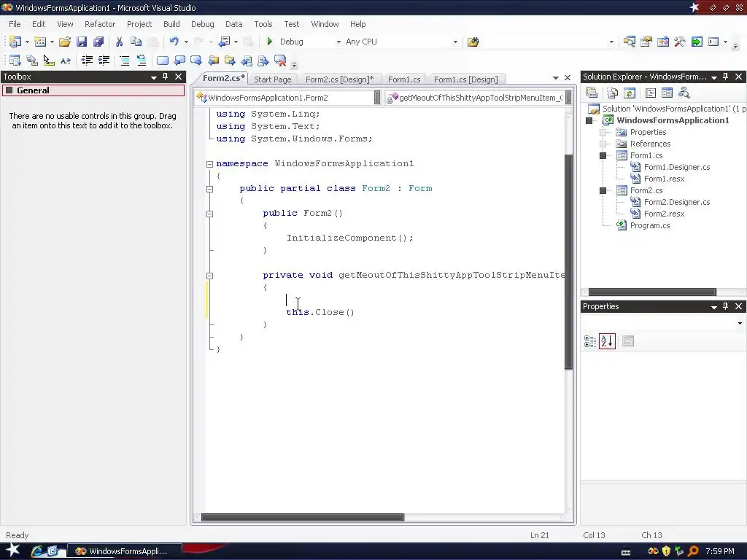Click the Display Word Completion icon

pos(66,61)
